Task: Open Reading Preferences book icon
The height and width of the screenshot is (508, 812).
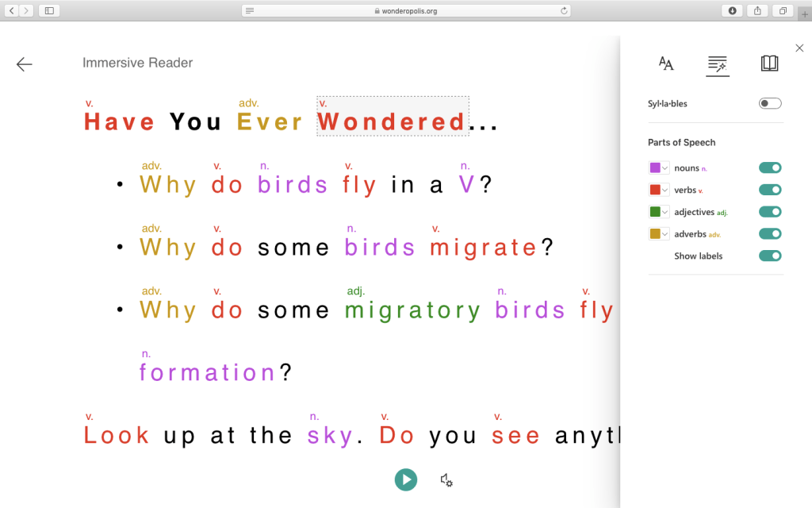Action: click(769, 63)
